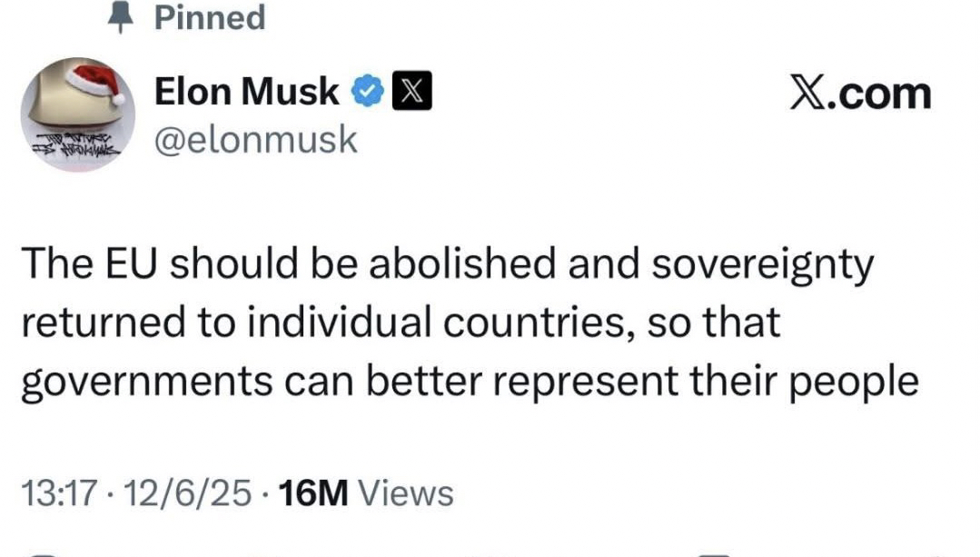The width and height of the screenshot is (980, 557).
Task: Click the "Pinned" label
Action: [210, 18]
